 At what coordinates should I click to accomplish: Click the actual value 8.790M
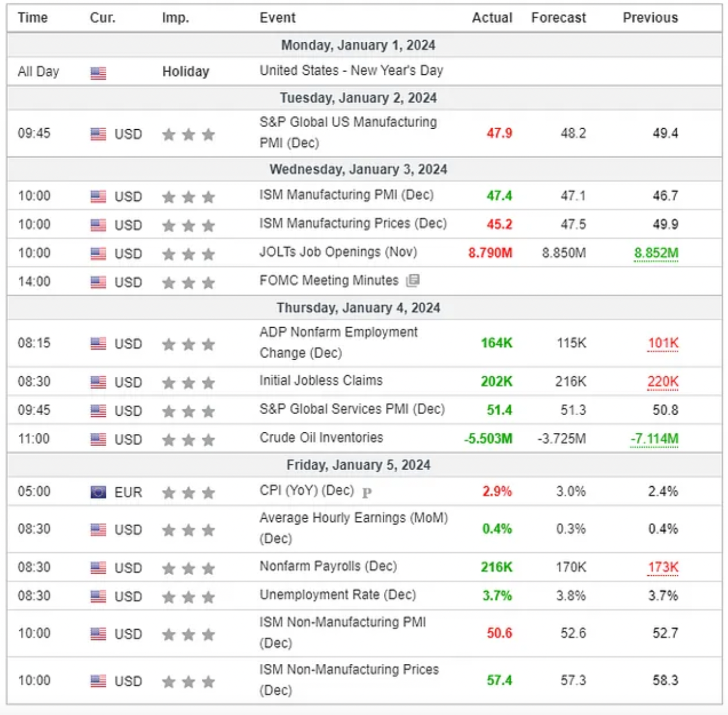click(490, 253)
